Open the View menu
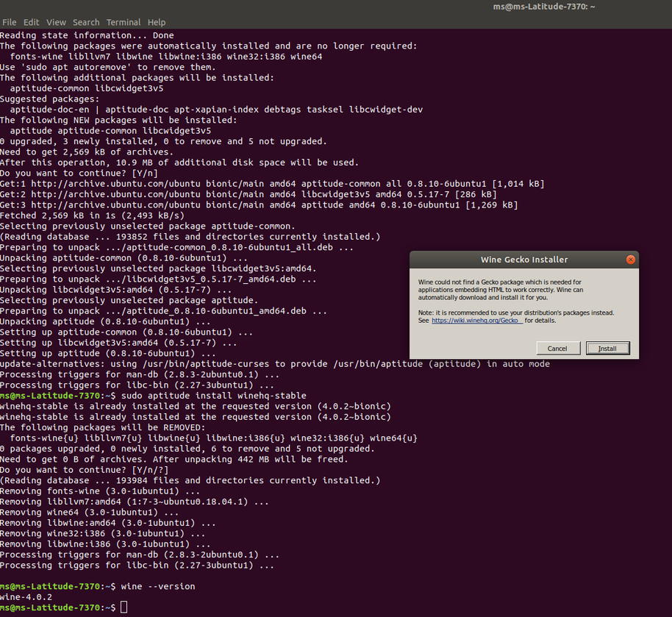The width and height of the screenshot is (672, 617). 57,22
